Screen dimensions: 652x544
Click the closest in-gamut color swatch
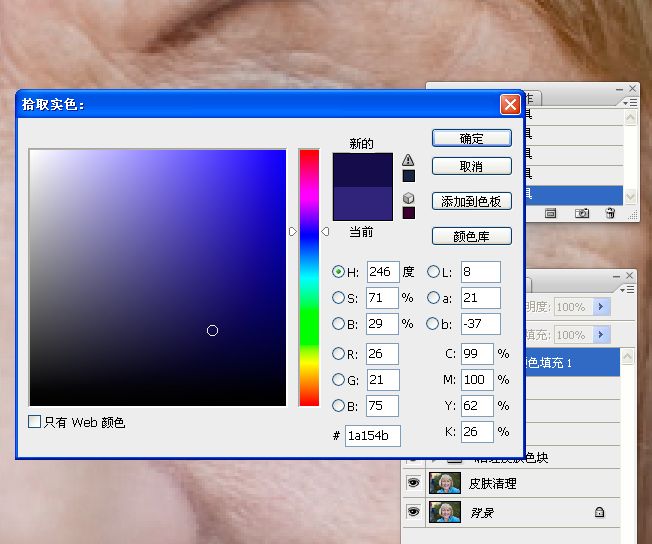tap(409, 176)
